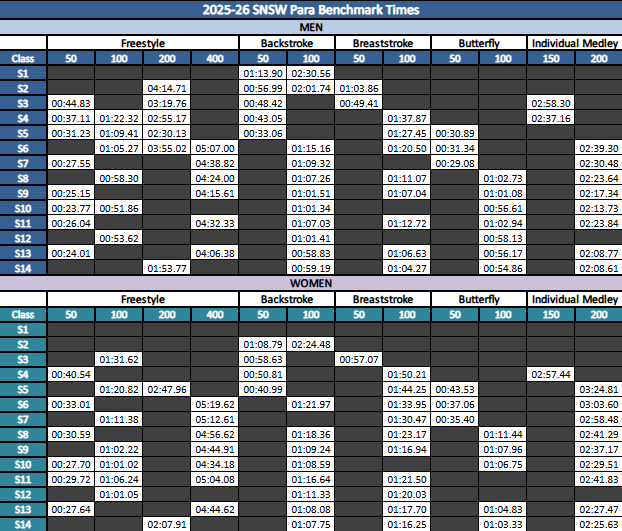Click the time 02:39.30

[599, 148]
